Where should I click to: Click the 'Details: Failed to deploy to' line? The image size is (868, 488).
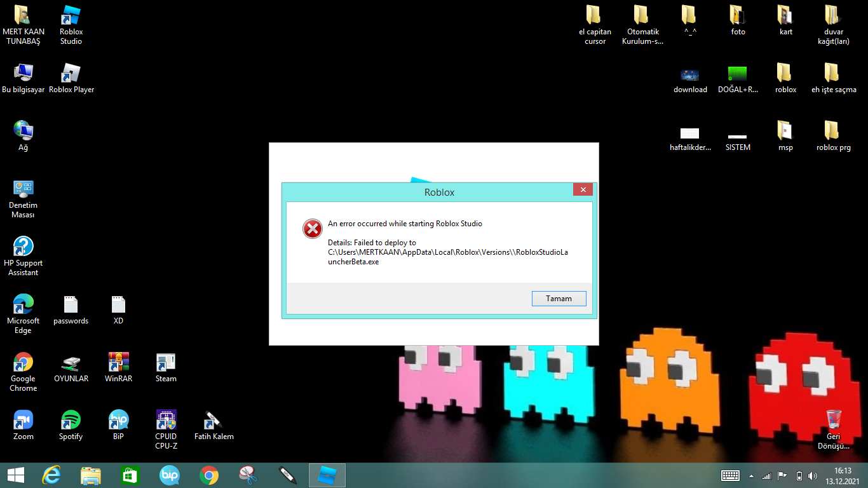pyautogui.click(x=372, y=243)
